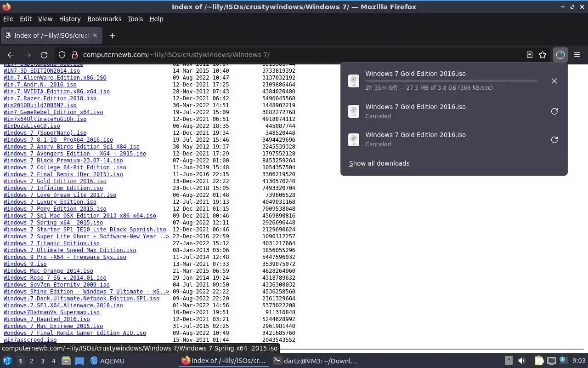Open Windows 7 Ultimate Speed Max Edition link
This screenshot has height=368, width=588.
pos(70,250)
